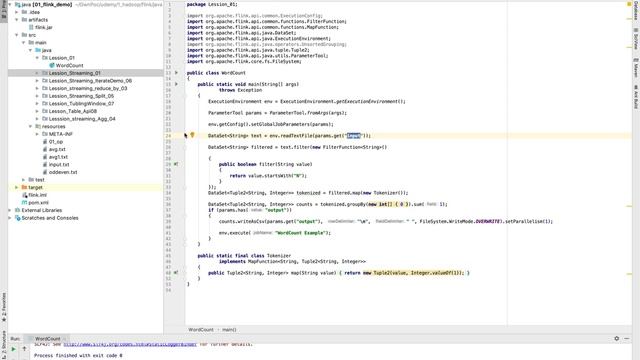The height and width of the screenshot is (360, 640).
Task: Open the Favorites tool window tab
Action: (4, 307)
